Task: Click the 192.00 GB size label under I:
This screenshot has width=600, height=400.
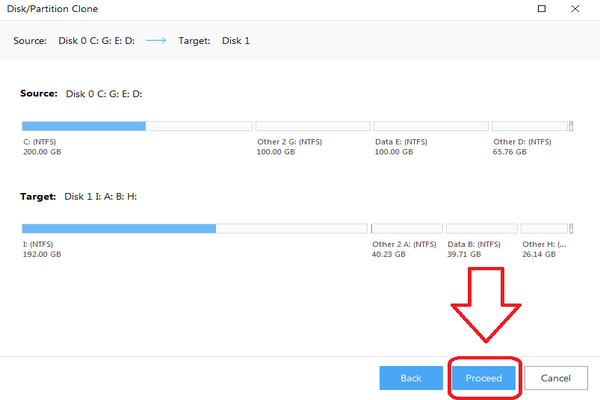Action: [x=42, y=255]
